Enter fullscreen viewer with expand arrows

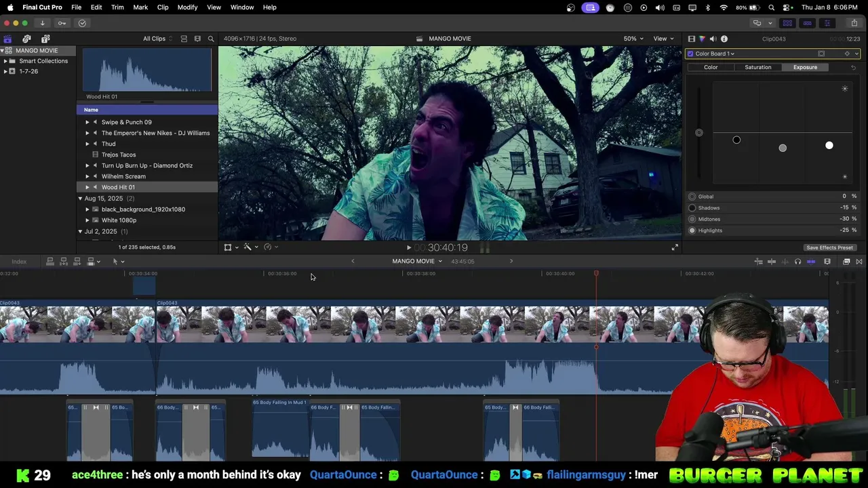tap(675, 248)
